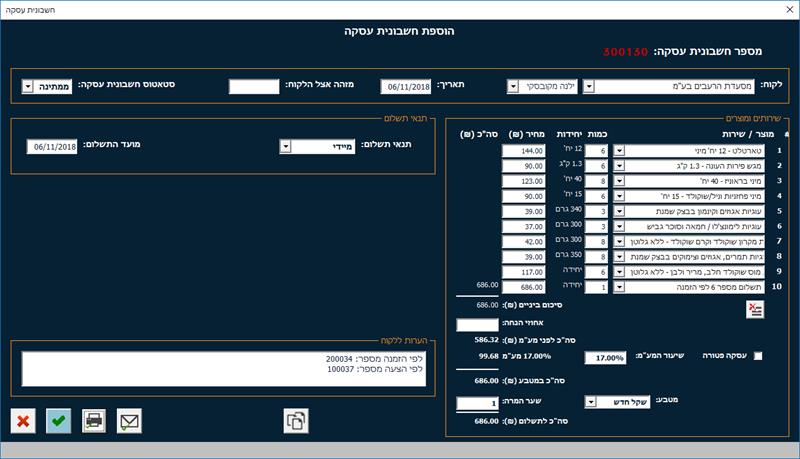Click the תאריך date field 06/11/2018

coord(406,87)
